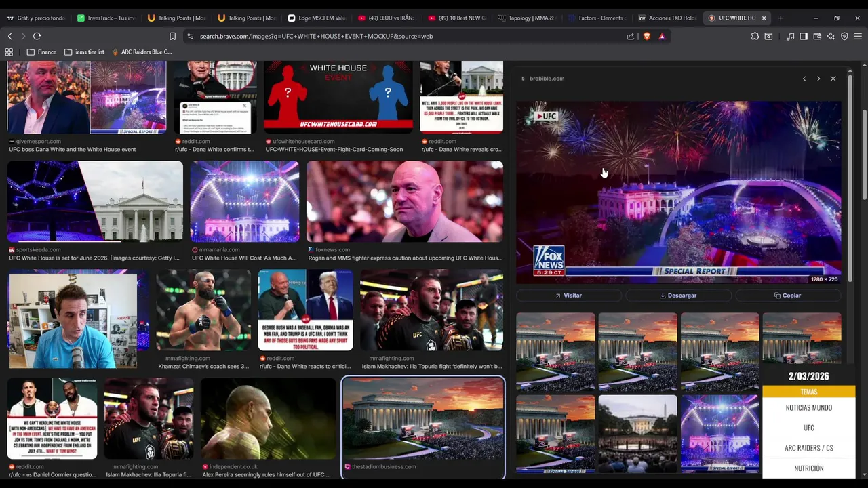Switch to the EEUU vs IRÁN YouTube tab
The height and width of the screenshot is (488, 868).
[387, 18]
